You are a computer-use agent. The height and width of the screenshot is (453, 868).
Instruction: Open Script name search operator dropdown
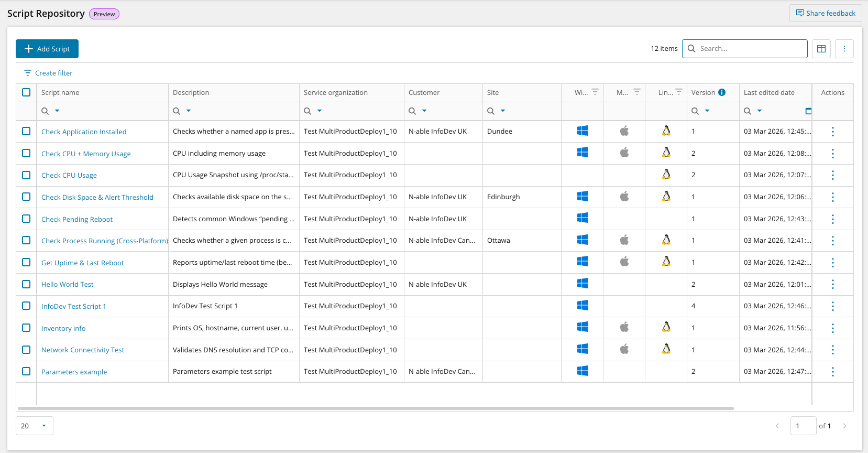coord(57,111)
